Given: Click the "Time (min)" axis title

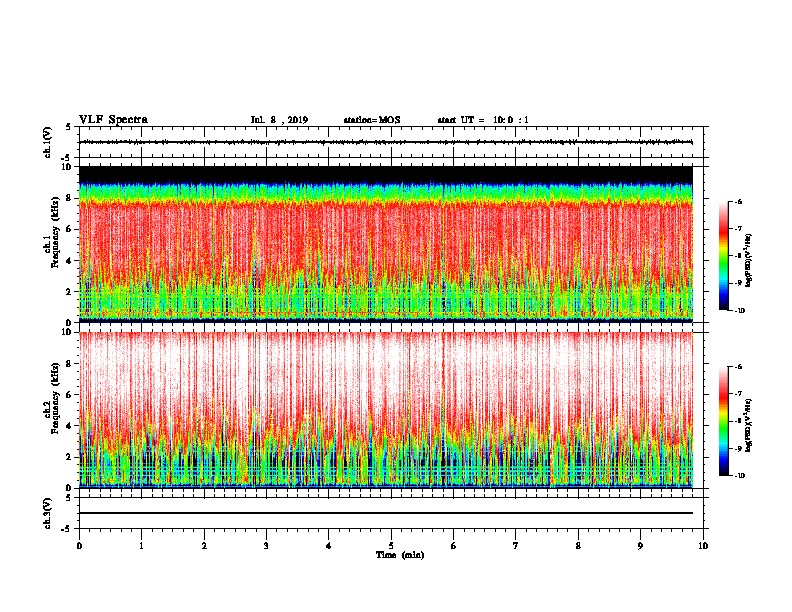Looking at the screenshot, I should tap(400, 555).
